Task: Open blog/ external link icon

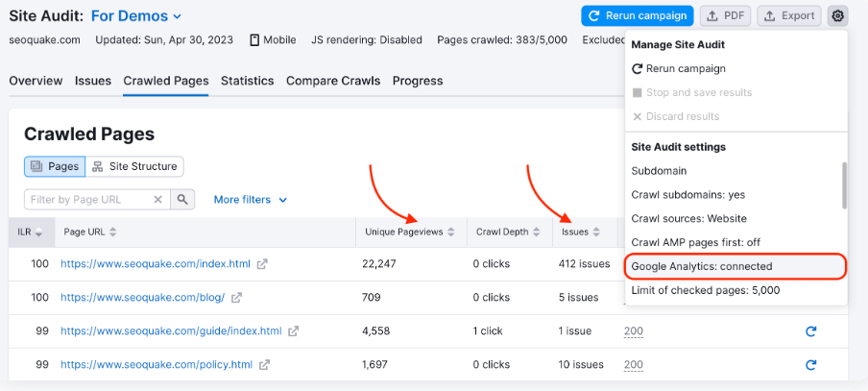Action: [236, 298]
